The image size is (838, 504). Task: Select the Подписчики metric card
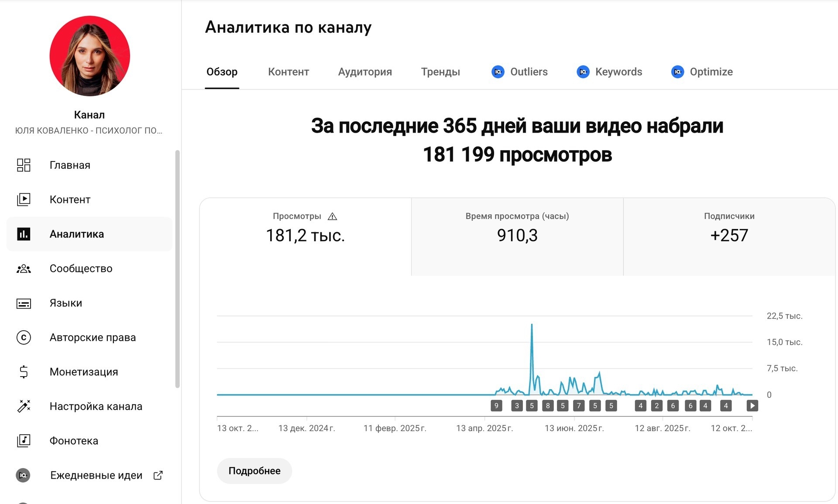(x=729, y=236)
